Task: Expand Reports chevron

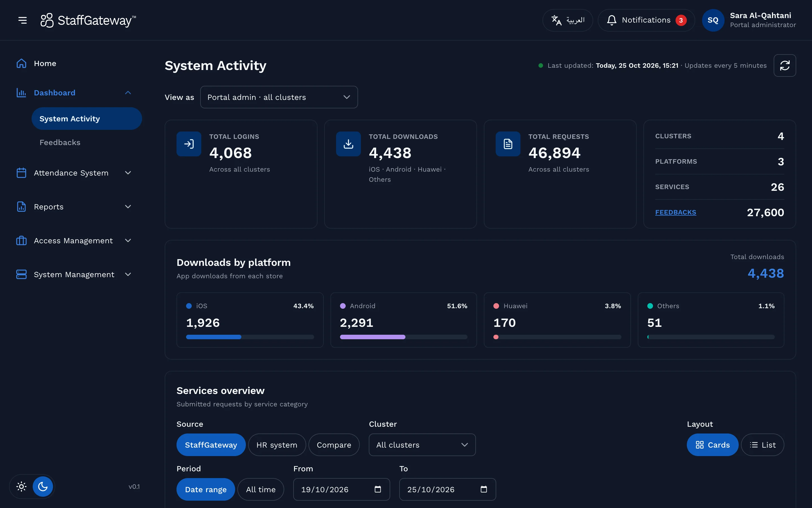Action: [128, 207]
